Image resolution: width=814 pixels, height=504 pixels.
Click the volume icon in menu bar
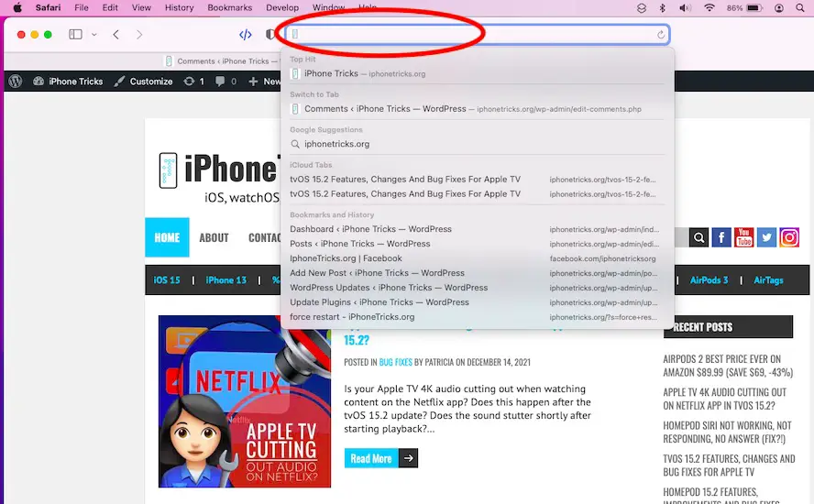tap(686, 7)
